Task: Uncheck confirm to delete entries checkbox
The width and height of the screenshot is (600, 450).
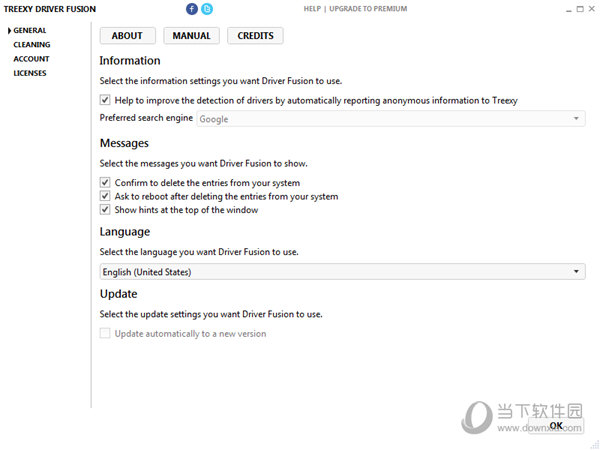Action: (x=105, y=183)
